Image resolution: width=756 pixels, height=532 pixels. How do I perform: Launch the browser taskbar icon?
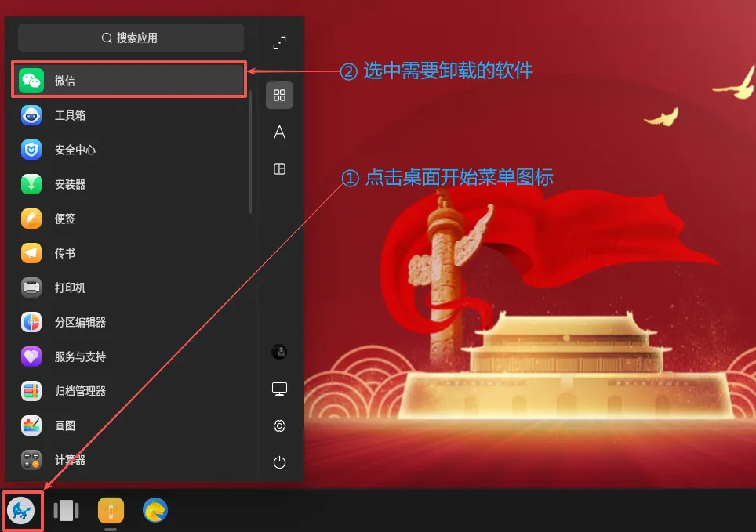[x=155, y=510]
